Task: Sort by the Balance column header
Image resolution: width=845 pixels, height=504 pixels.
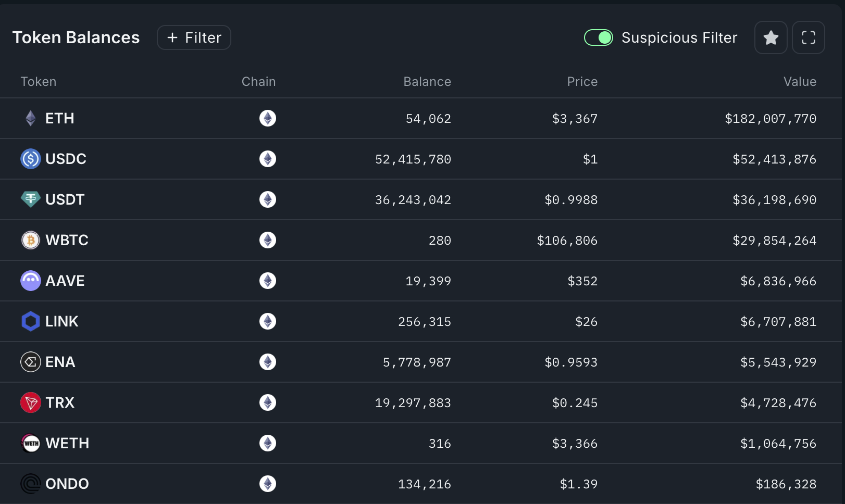Action: [427, 82]
